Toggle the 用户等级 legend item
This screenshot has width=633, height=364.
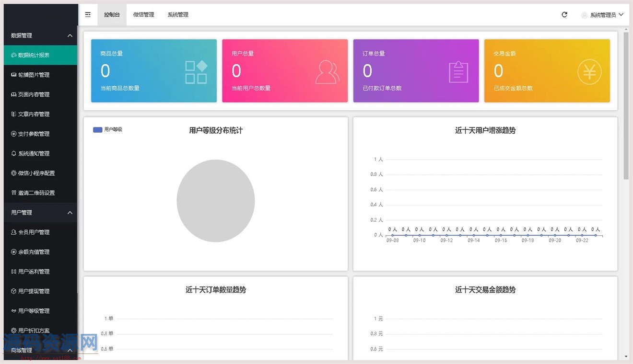[108, 130]
